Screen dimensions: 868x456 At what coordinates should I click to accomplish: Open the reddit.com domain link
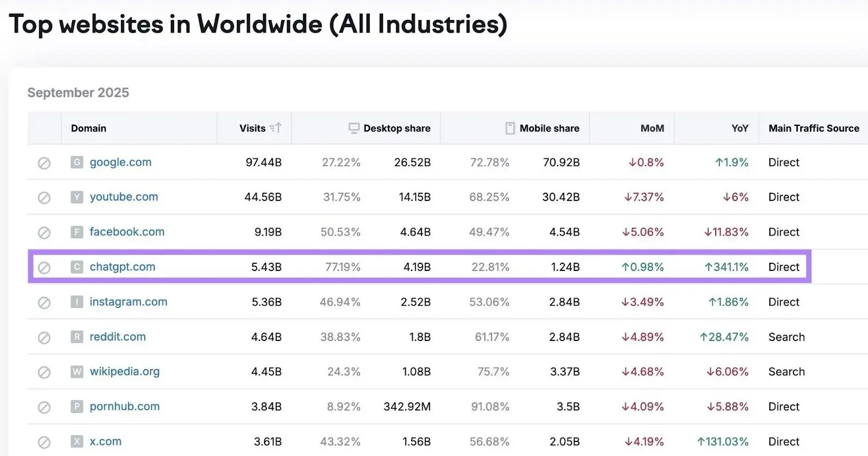[x=118, y=337]
